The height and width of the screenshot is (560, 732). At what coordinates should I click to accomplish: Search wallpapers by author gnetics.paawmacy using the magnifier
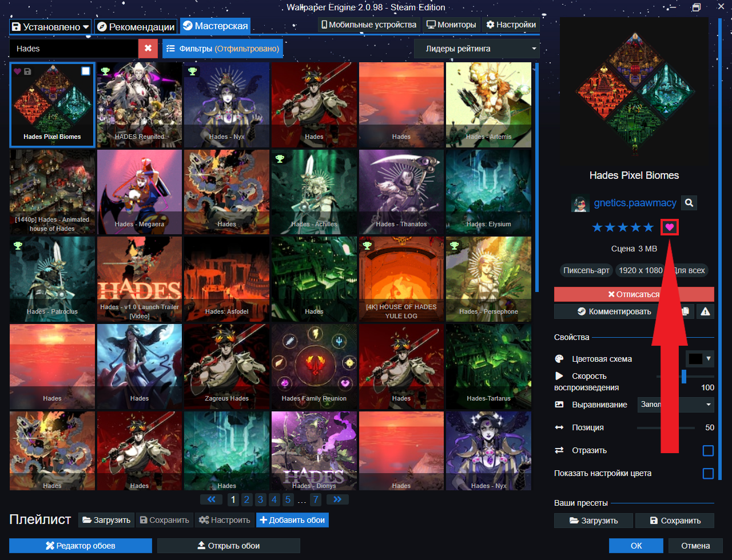tap(689, 202)
